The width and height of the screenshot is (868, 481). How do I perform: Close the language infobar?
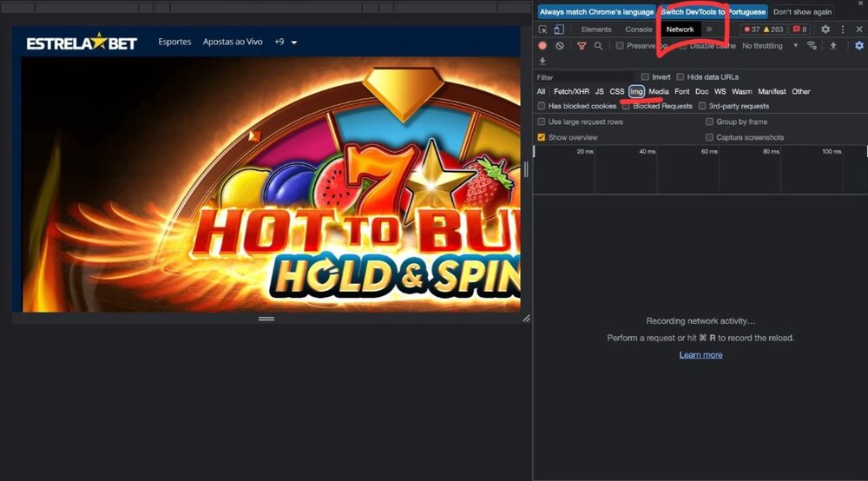859,3
